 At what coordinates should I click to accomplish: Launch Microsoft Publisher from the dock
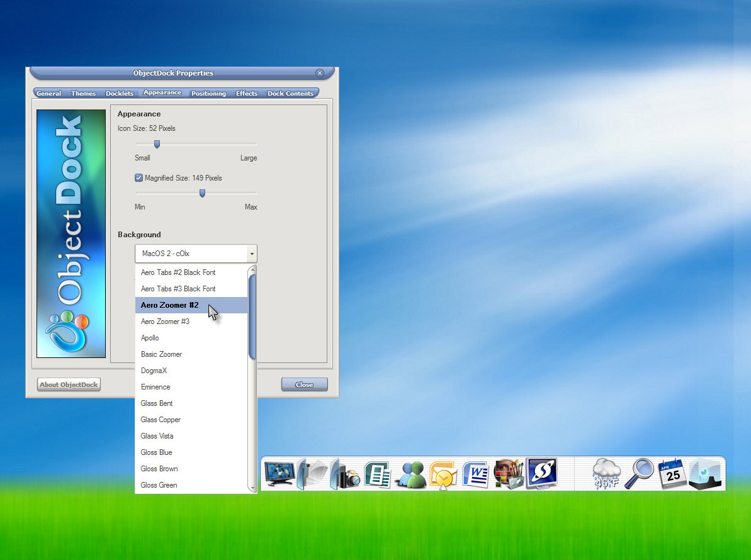(x=378, y=474)
